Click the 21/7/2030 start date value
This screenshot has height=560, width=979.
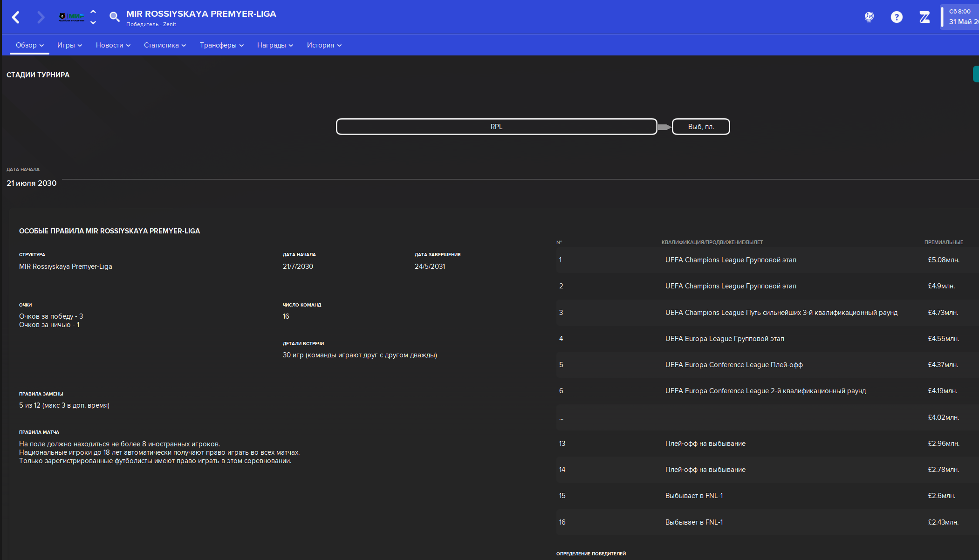[298, 266]
